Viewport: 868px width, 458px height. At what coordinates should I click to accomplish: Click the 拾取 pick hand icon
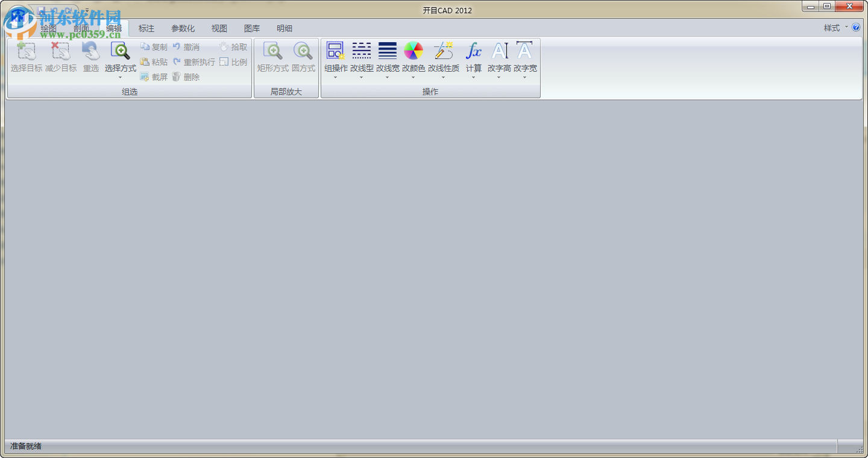(224, 46)
